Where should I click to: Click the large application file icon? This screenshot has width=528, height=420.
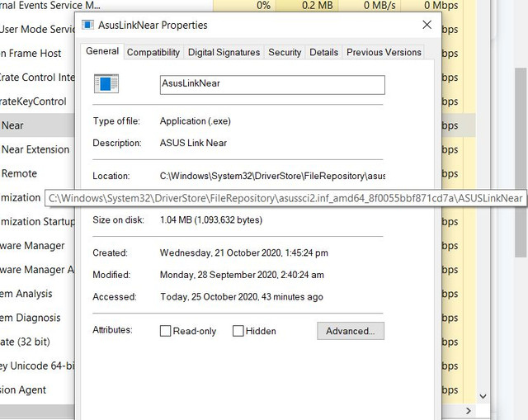point(106,83)
